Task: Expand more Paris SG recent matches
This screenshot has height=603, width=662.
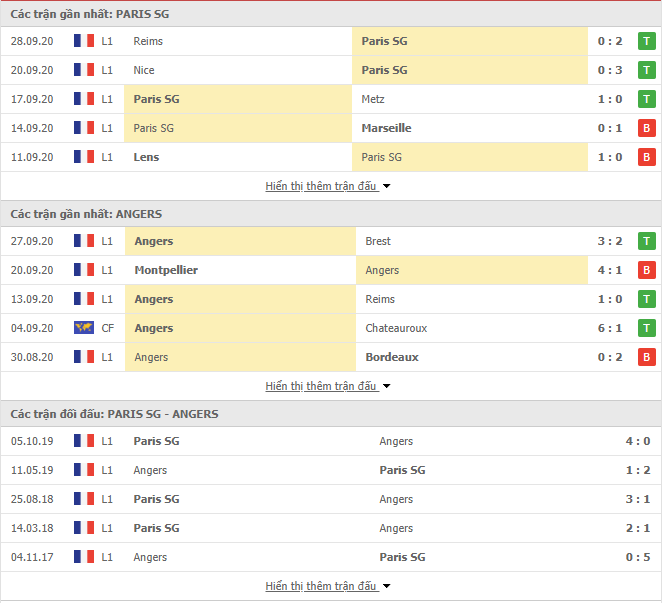Action: (328, 186)
